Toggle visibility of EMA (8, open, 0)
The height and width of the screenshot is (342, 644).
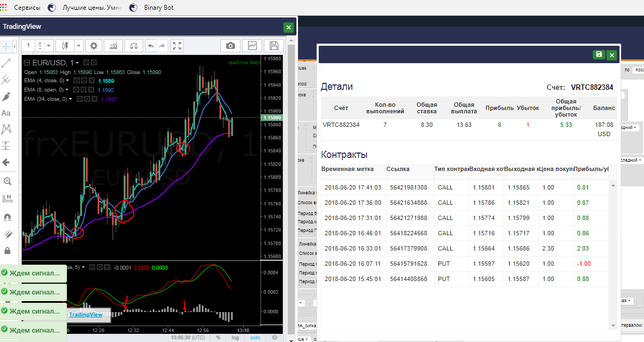tap(76, 90)
